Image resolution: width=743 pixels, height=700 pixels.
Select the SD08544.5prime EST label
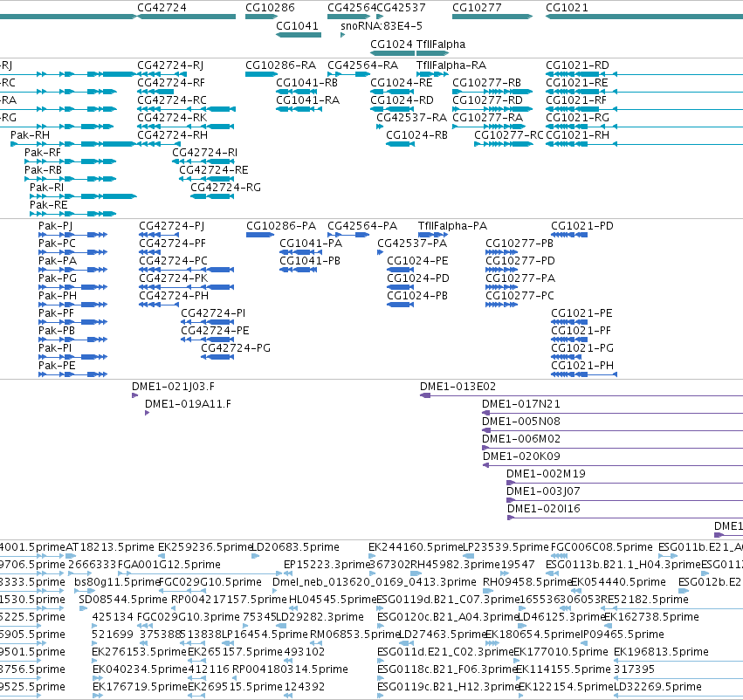point(123,600)
